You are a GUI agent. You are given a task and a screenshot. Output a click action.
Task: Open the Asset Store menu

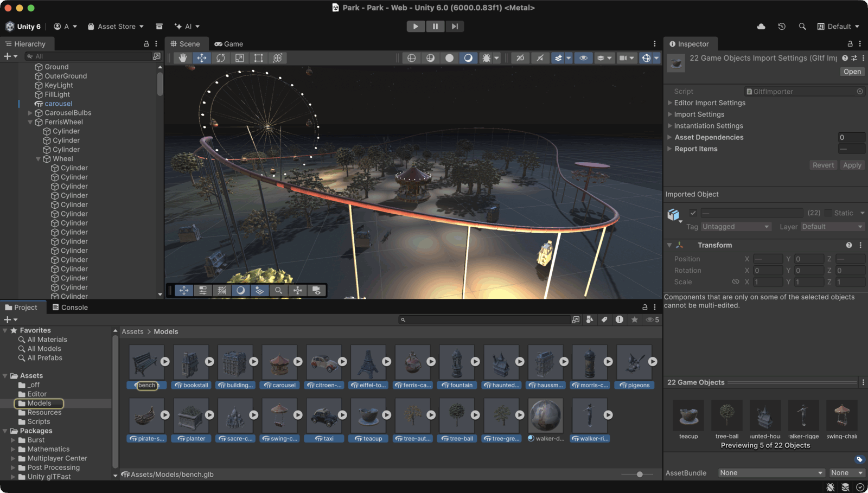point(116,27)
